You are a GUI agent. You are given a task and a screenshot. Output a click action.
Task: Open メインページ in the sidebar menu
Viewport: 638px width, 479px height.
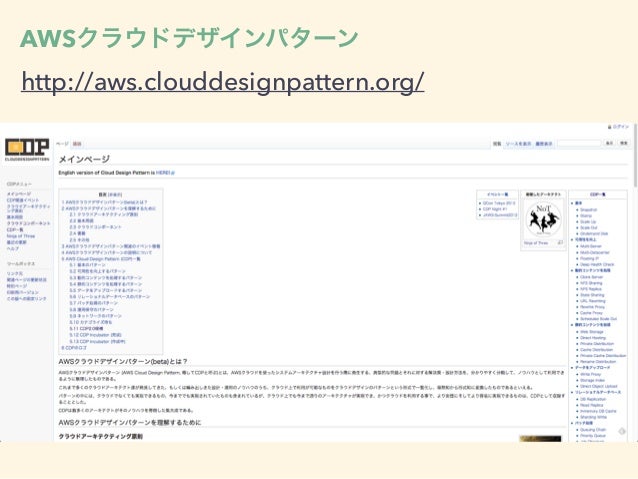click(x=19, y=194)
